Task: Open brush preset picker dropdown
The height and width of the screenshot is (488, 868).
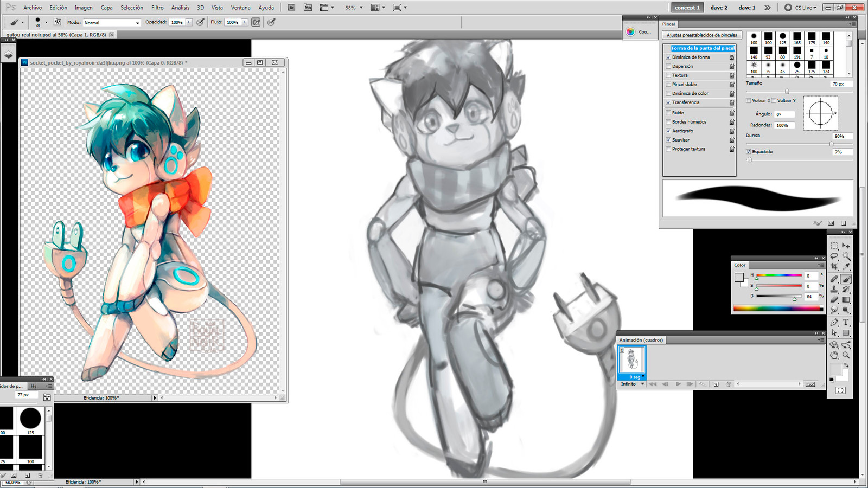Action: pyautogui.click(x=46, y=22)
